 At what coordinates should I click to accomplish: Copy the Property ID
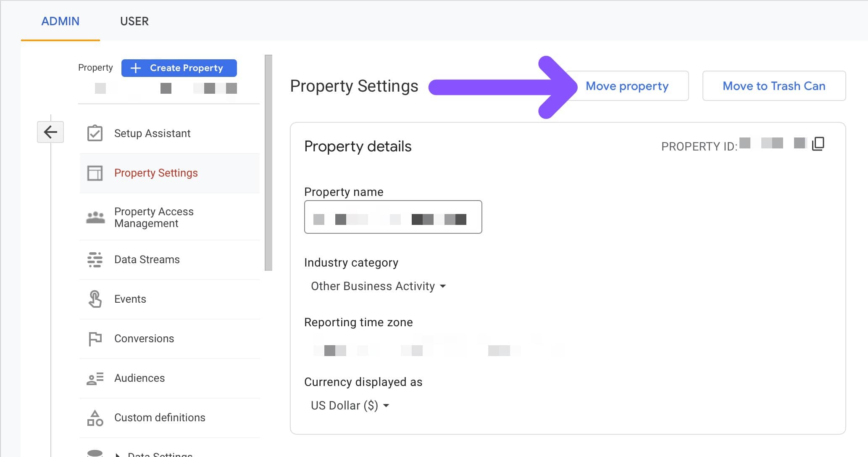818,143
